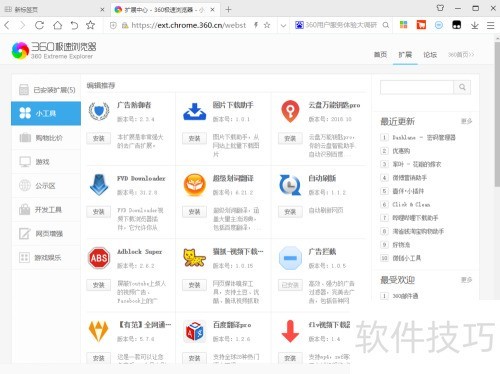Install the 云盘万能钥匙pro extension
The height and width of the screenshot is (374, 500).
pyautogui.click(x=290, y=138)
